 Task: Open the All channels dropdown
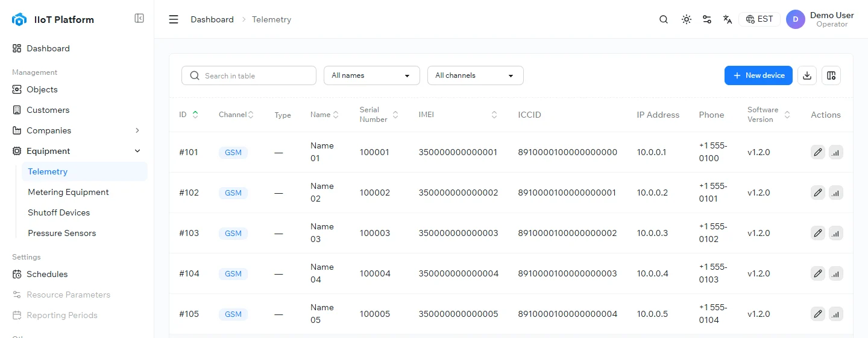tap(476, 75)
